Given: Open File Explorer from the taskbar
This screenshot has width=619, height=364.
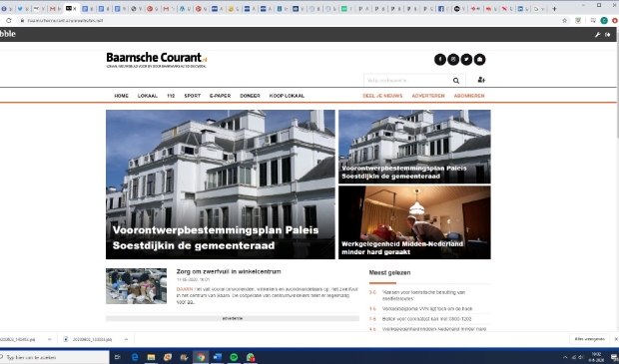Looking at the screenshot, I should pyautogui.click(x=151, y=357).
